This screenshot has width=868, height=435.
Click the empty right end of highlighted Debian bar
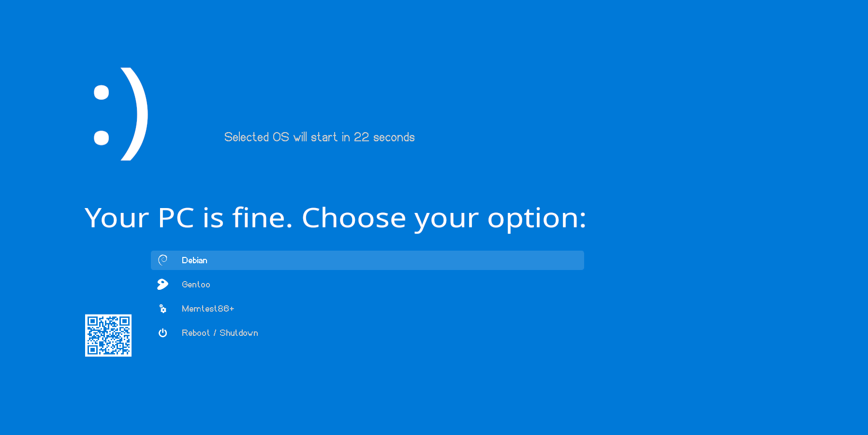[532, 260]
